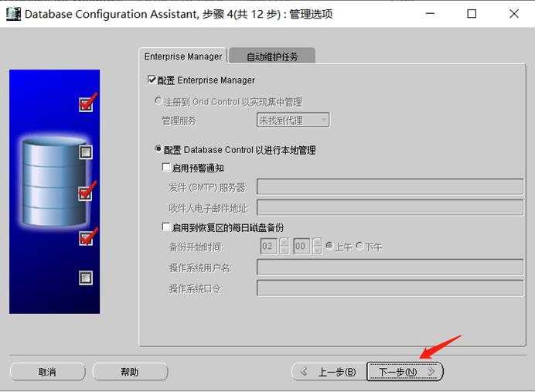
Task: Proceed with 下一步(N) button
Action: click(x=405, y=372)
